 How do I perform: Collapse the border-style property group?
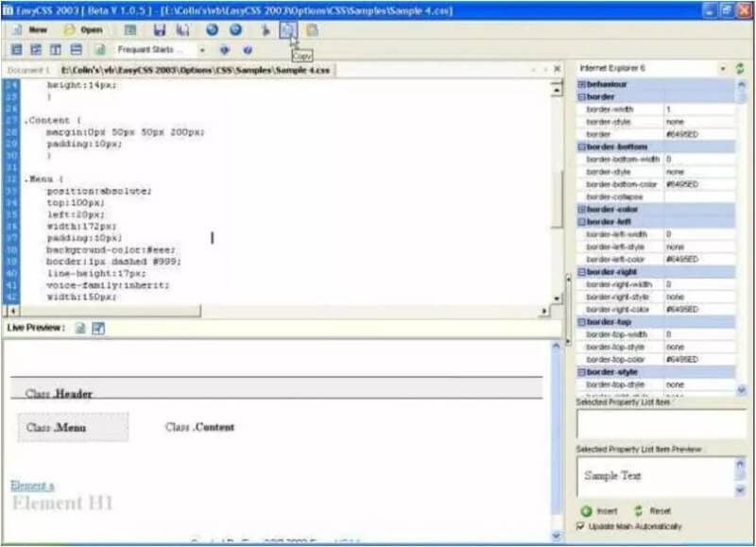click(x=581, y=372)
